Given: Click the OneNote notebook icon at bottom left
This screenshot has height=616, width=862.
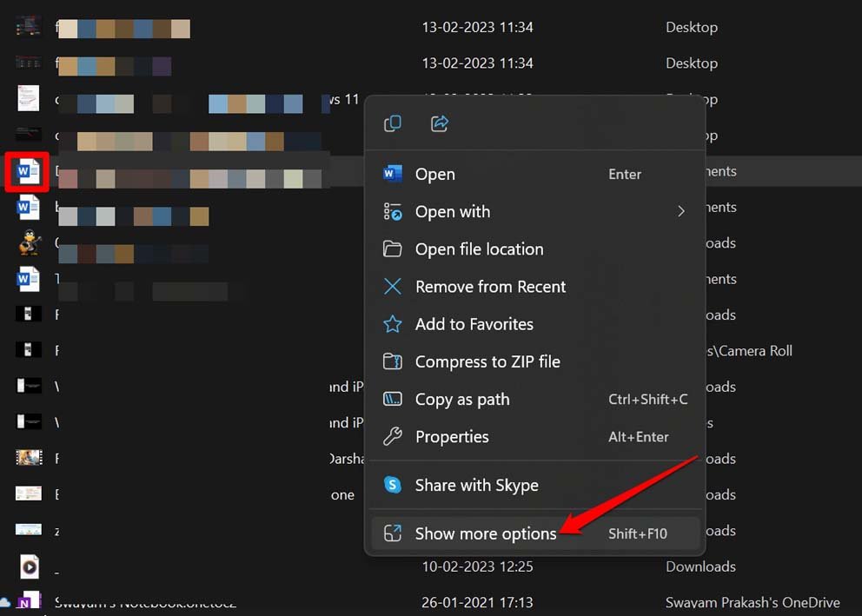Looking at the screenshot, I should pyautogui.click(x=30, y=601).
